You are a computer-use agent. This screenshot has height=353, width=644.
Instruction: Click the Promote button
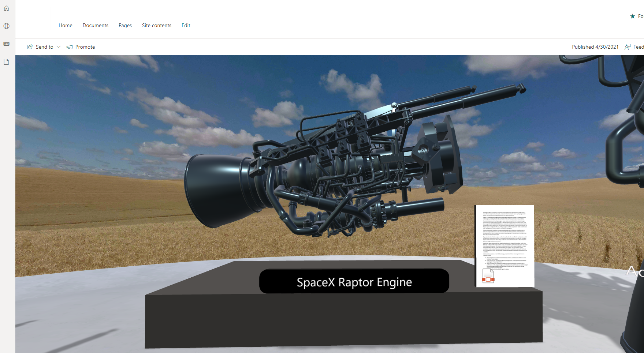pos(81,47)
